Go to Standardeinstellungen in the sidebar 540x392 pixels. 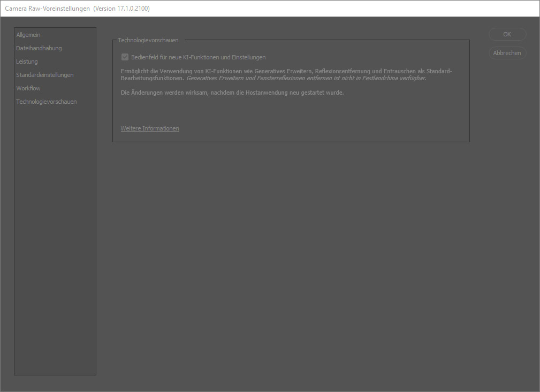click(45, 75)
